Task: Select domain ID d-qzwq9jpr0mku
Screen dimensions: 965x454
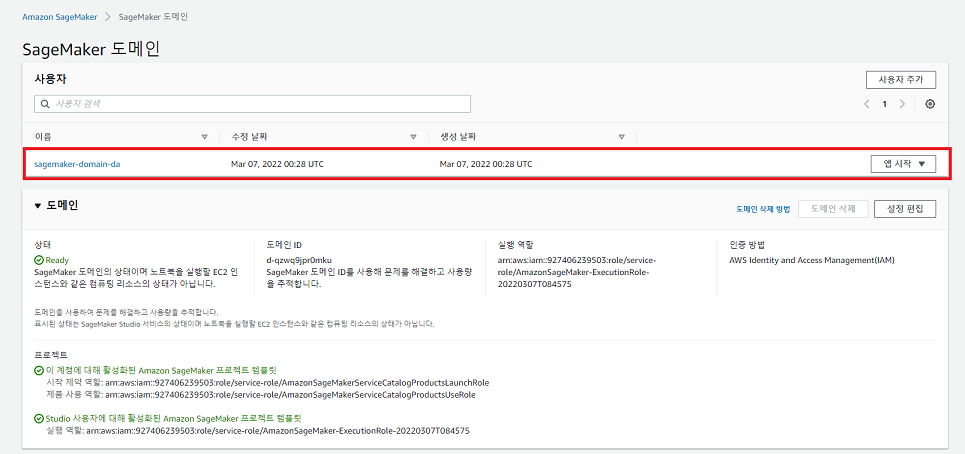Action: [299, 260]
